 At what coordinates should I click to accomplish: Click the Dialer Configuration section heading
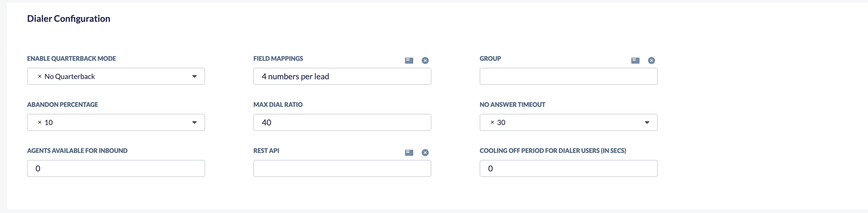click(69, 19)
